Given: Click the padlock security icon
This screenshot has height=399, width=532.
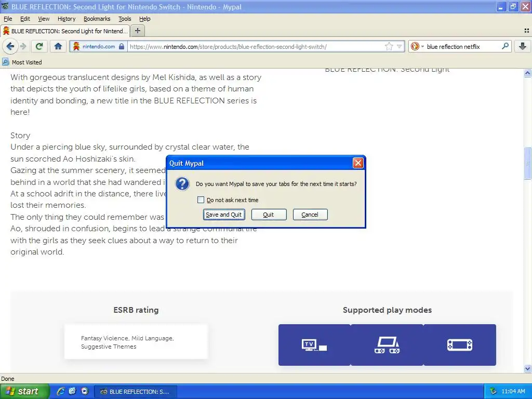Looking at the screenshot, I should 122,46.
